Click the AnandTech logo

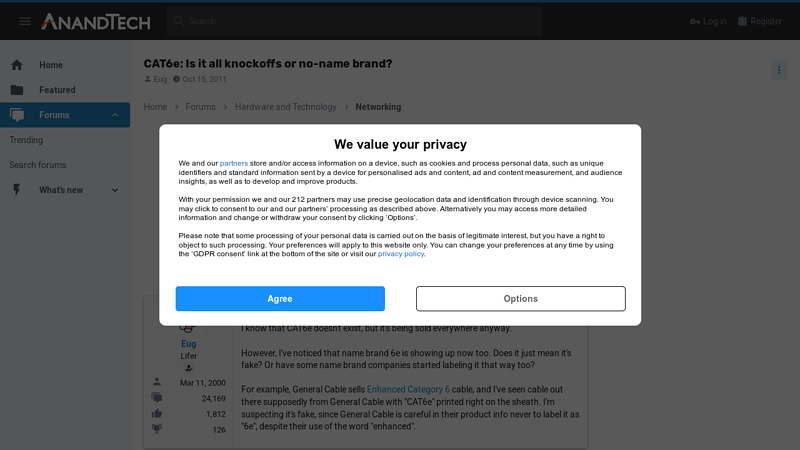[96, 21]
